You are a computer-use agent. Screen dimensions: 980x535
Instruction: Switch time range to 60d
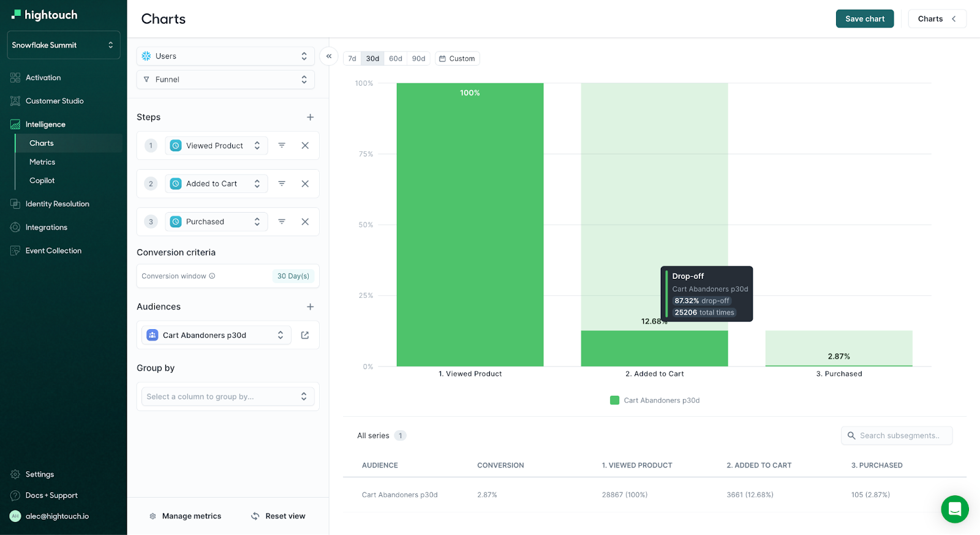pyautogui.click(x=396, y=59)
